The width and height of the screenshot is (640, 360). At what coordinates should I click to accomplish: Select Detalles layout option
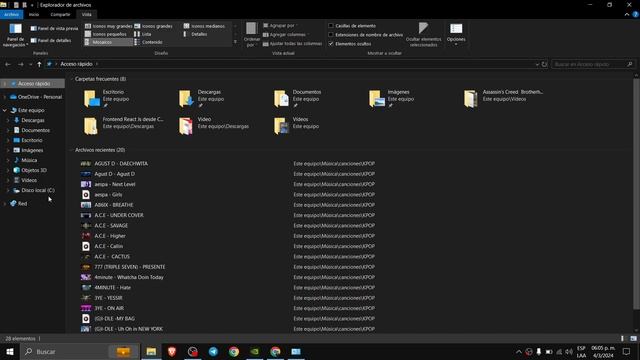[x=196, y=34]
